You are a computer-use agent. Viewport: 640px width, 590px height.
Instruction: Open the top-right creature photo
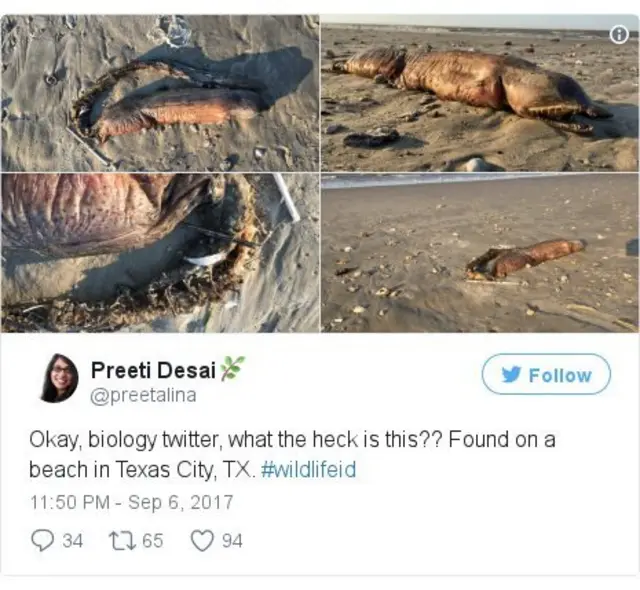[479, 93]
